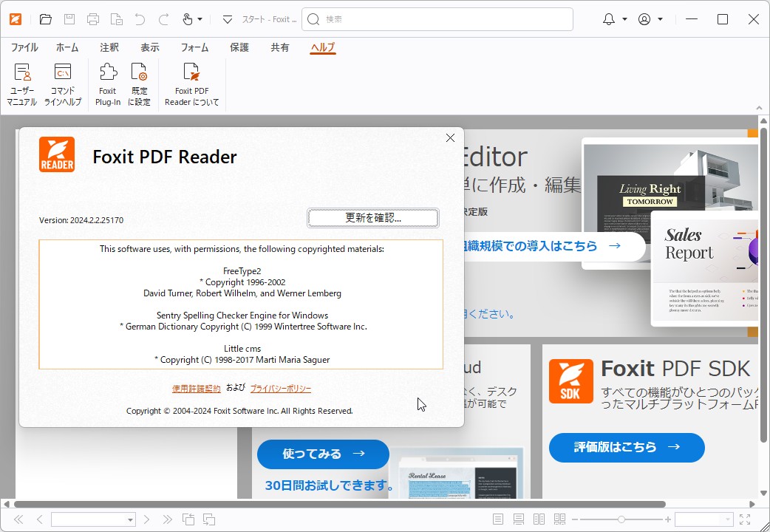Click the Print icon
Screen dimensions: 770x532
click(x=94, y=18)
